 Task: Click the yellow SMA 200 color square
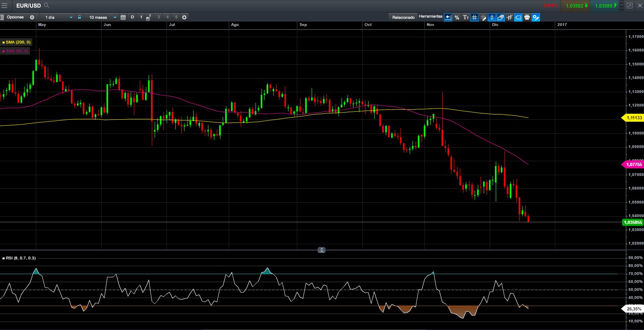click(3, 42)
